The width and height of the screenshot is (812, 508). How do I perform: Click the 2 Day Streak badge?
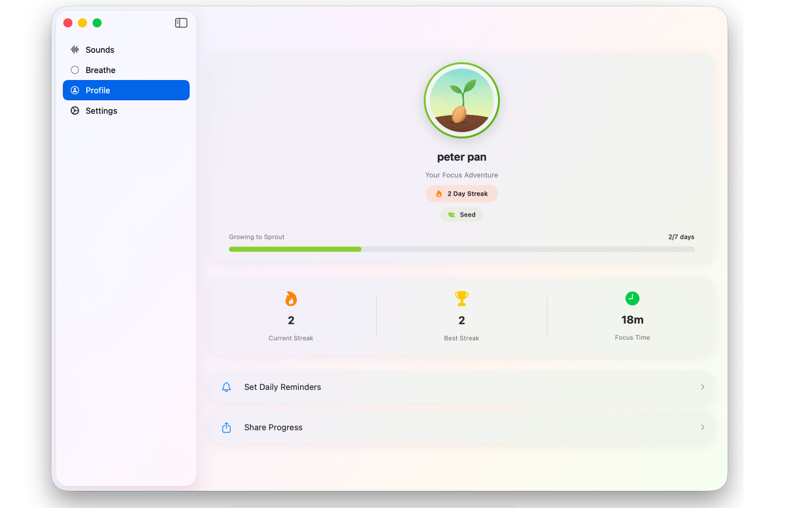click(462, 194)
